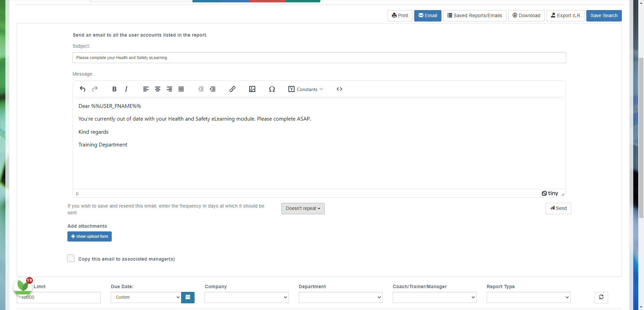Image resolution: width=644 pixels, height=310 pixels.
Task: Open the Constants dropdown
Action: pos(306,89)
